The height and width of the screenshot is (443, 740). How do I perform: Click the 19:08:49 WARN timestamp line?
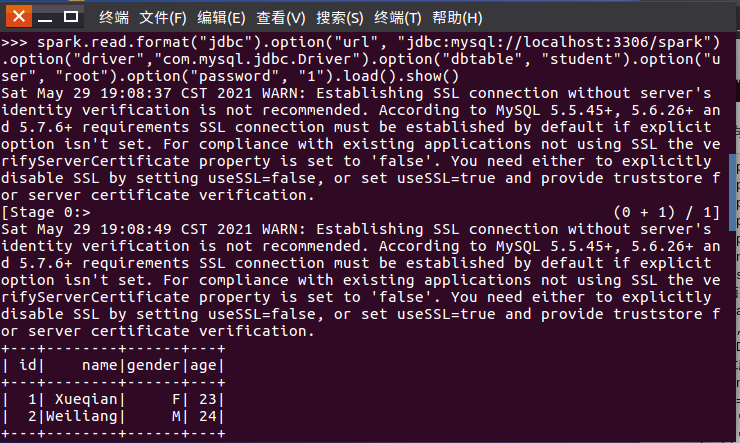click(356, 229)
